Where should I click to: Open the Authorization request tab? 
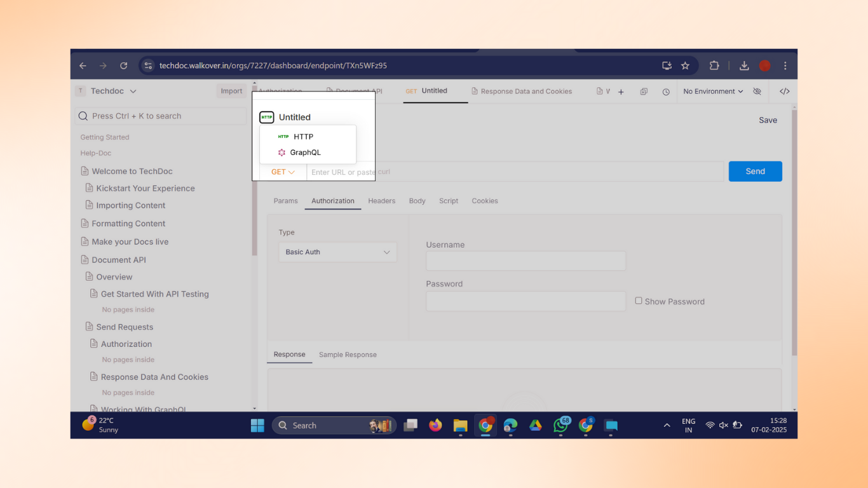pos(333,201)
